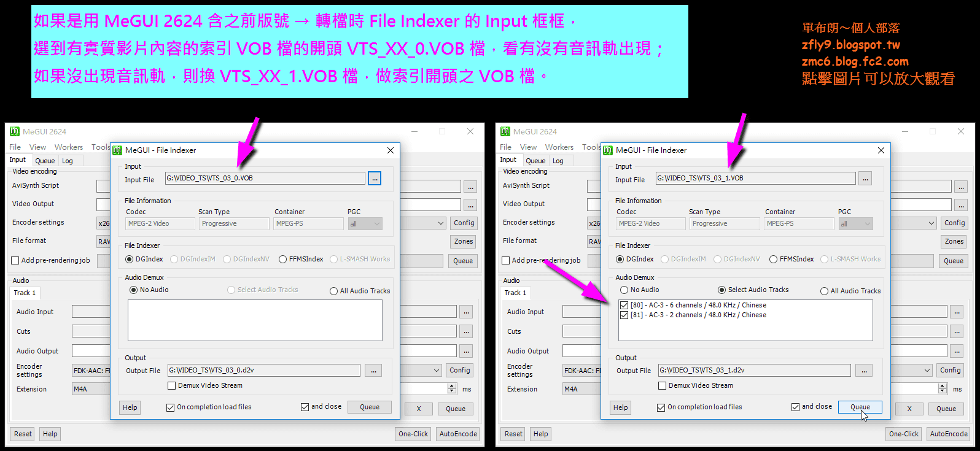Image resolution: width=980 pixels, height=451 pixels.
Task: Click the MeGUI logo icon in the right main window title bar
Action: (x=505, y=131)
